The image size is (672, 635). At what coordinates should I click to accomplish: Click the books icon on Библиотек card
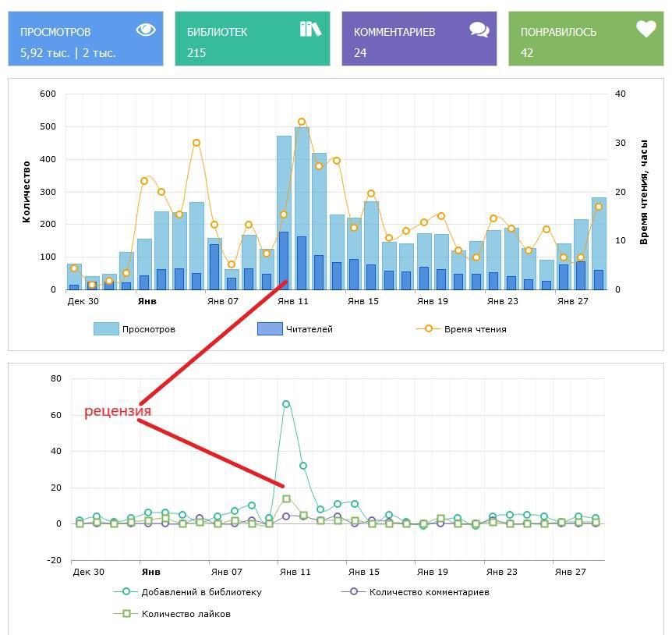310,29
